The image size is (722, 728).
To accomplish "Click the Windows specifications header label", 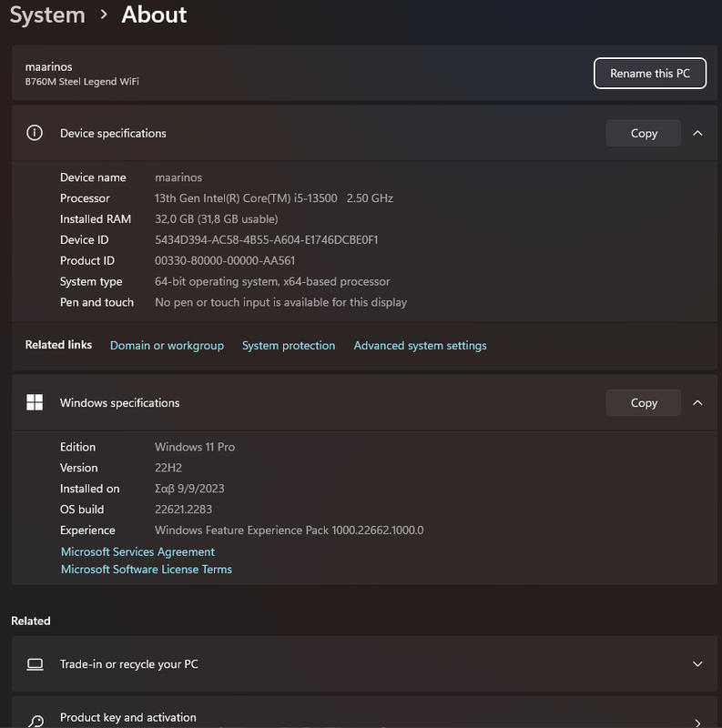I will tap(119, 402).
